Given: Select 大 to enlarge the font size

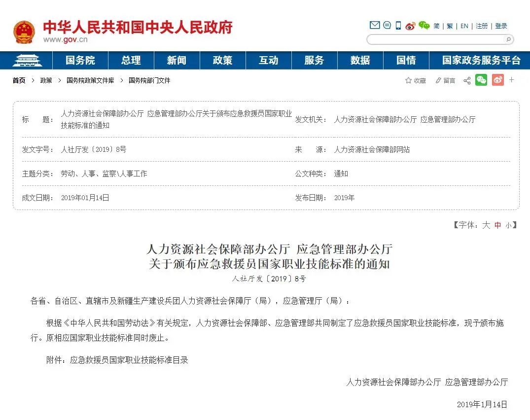Looking at the screenshot, I should [x=486, y=225].
